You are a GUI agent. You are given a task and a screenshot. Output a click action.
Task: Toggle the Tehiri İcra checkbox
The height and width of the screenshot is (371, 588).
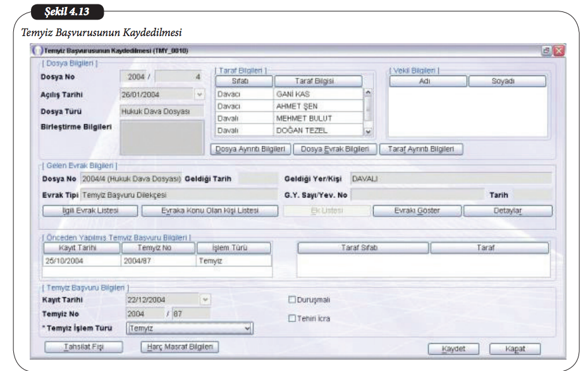click(x=292, y=318)
